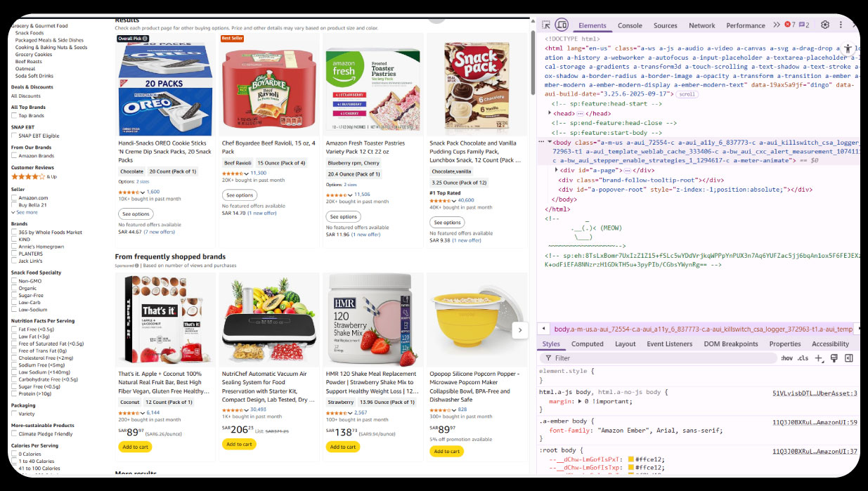Show more DevTools tabs chevron

coord(776,25)
